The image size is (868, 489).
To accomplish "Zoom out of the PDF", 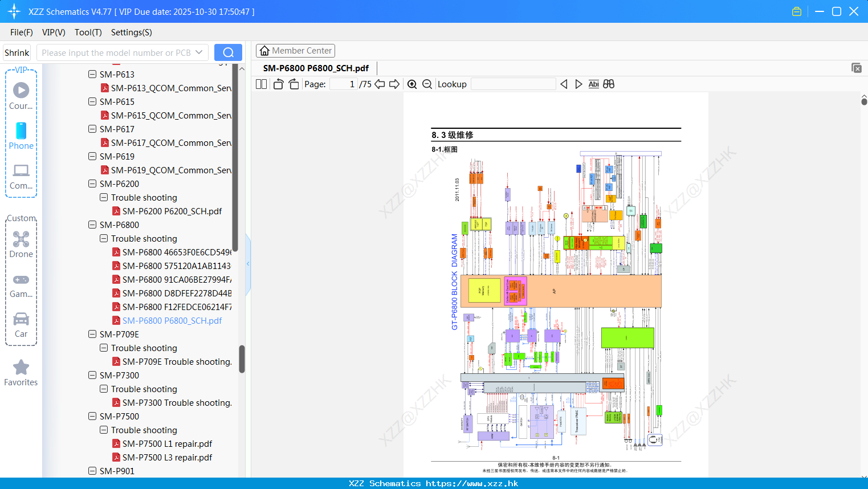I will coord(427,84).
